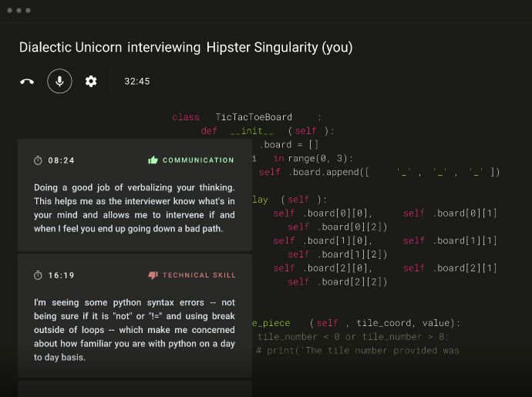Click the 32:45 call timer
The width and height of the screenshot is (532, 397).
pos(137,82)
